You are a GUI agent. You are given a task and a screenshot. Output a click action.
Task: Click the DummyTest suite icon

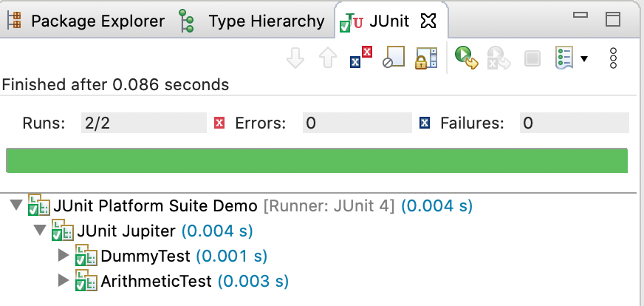86,256
